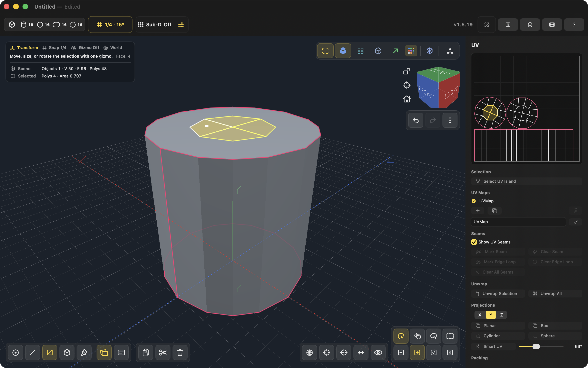Select the lasso selection tool
This screenshot has height=368, width=588.
[433, 336]
